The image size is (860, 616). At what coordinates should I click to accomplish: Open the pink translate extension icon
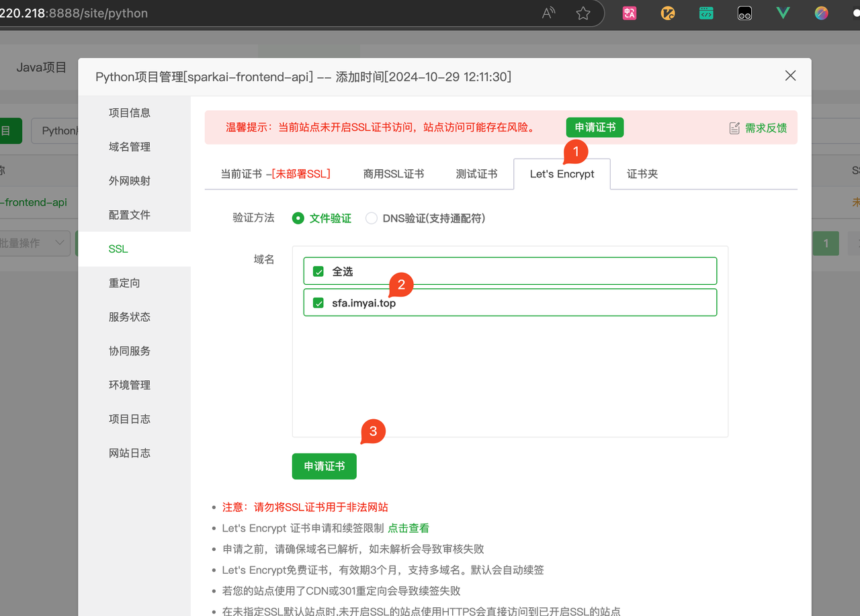coord(630,13)
